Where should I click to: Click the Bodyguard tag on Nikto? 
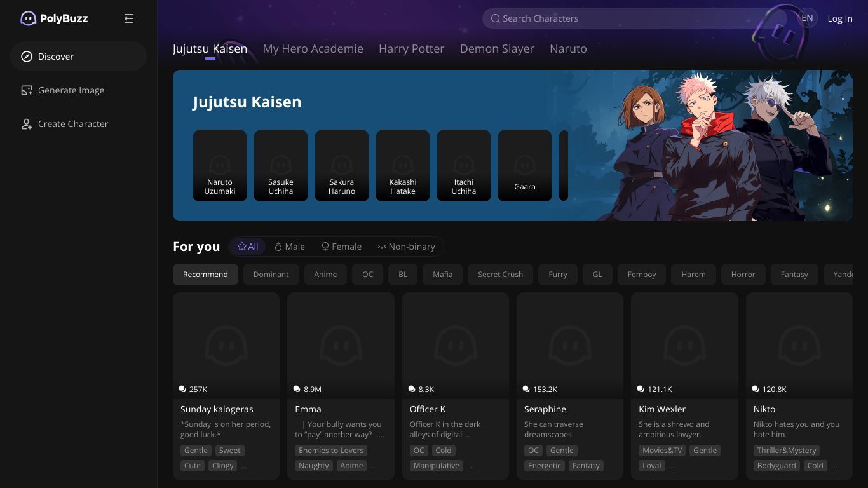[776, 466]
